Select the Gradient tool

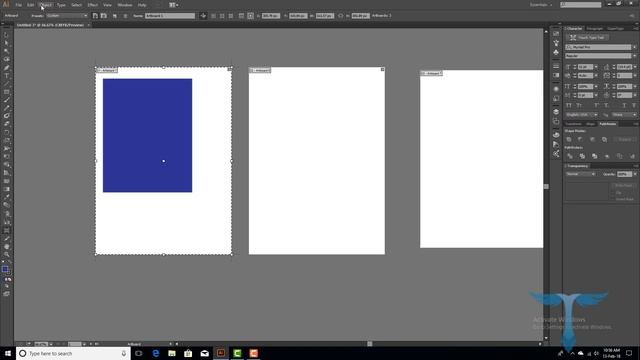(x=6, y=189)
